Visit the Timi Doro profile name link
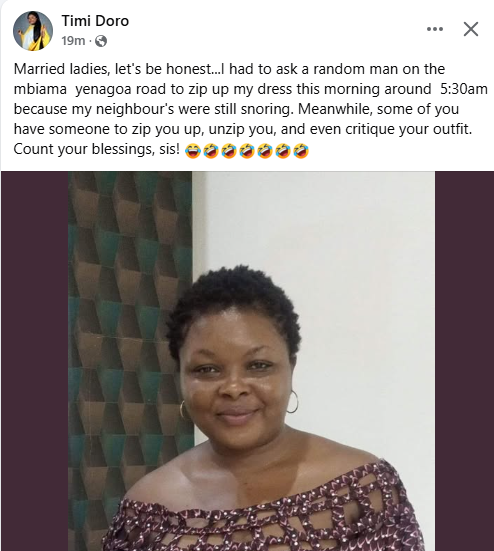Viewport: 494px width, 551px height. pos(95,21)
